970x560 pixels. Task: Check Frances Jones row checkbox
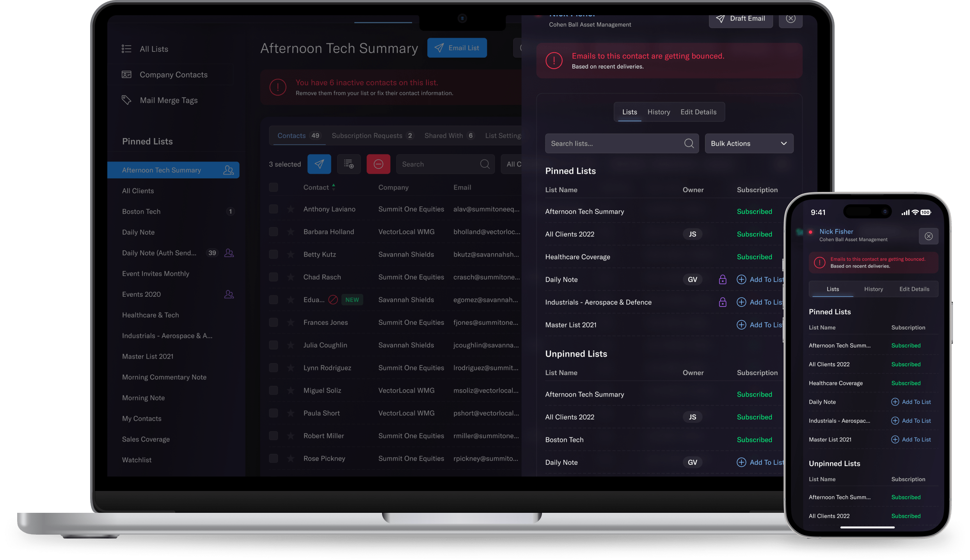pos(274,322)
